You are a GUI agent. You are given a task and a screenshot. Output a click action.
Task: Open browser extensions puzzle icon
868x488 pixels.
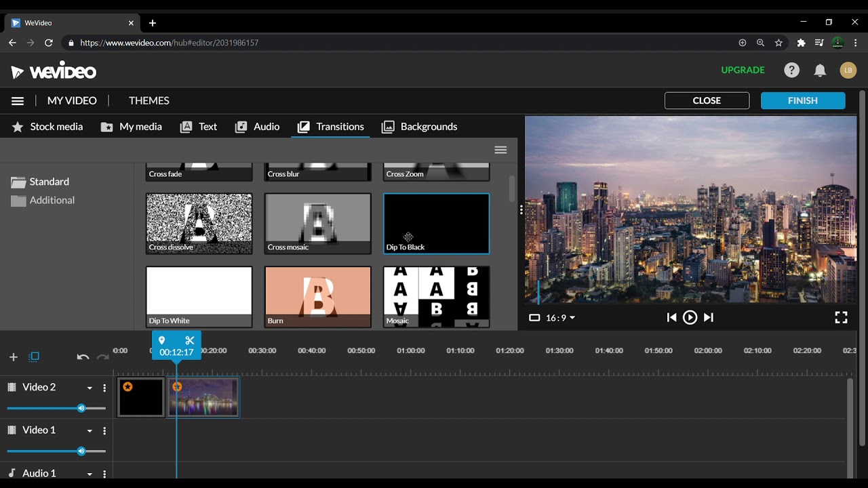pyautogui.click(x=801, y=43)
